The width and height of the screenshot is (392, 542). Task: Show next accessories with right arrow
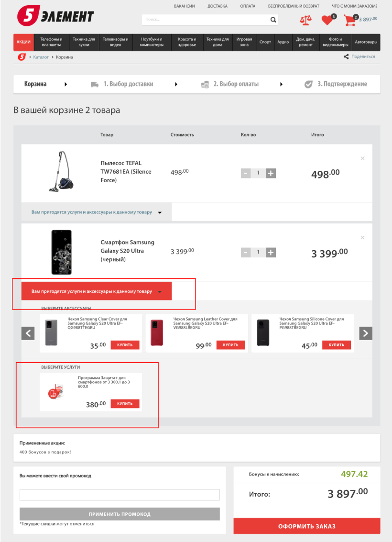[366, 333]
